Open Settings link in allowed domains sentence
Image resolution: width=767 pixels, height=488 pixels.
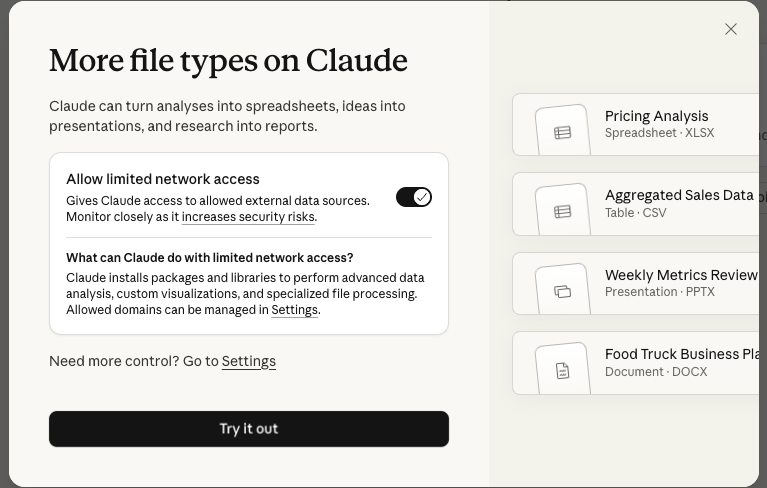(294, 310)
